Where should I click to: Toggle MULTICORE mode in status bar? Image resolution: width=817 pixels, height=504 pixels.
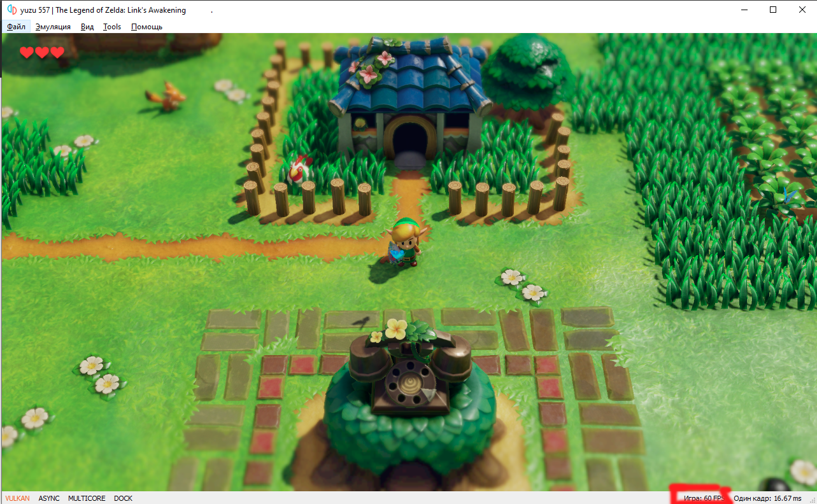pyautogui.click(x=87, y=498)
